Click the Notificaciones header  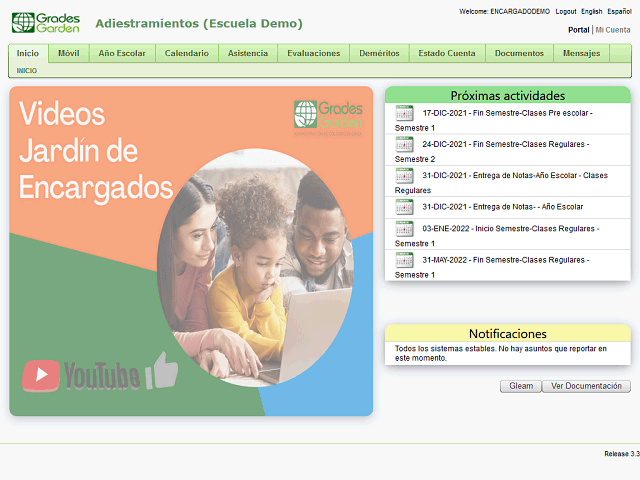point(508,333)
